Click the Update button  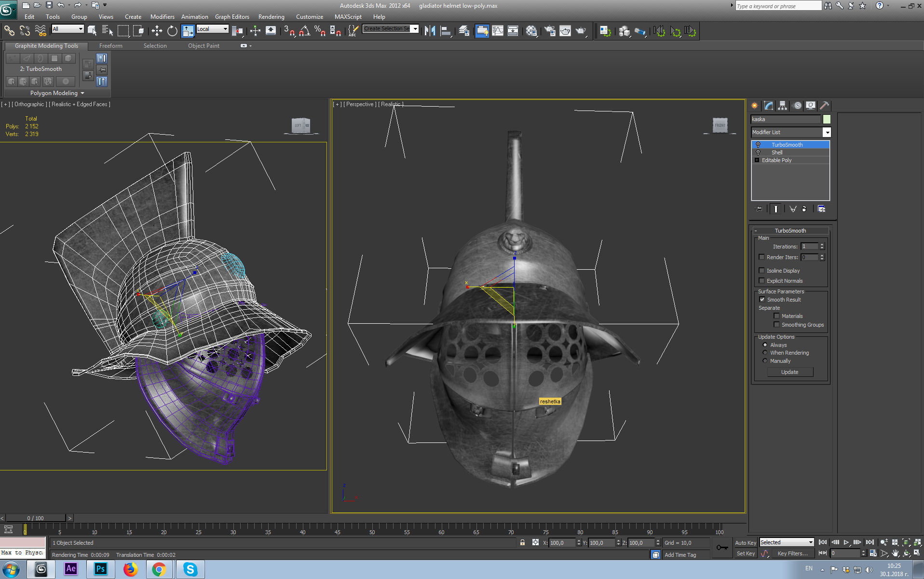(x=790, y=372)
